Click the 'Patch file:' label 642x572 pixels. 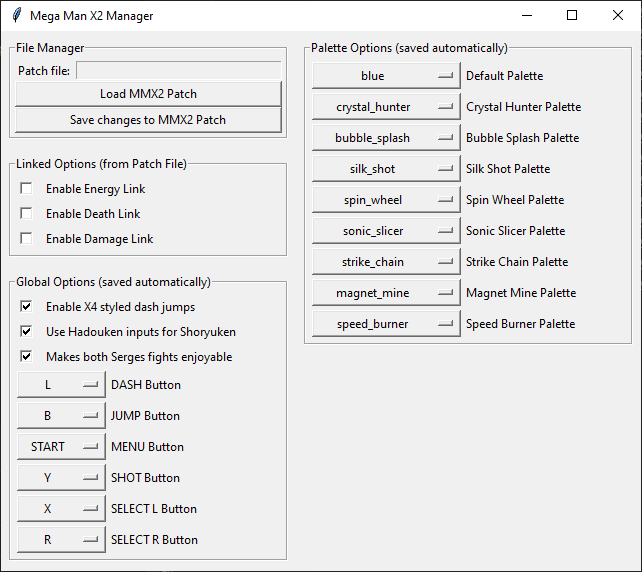[x=44, y=71]
